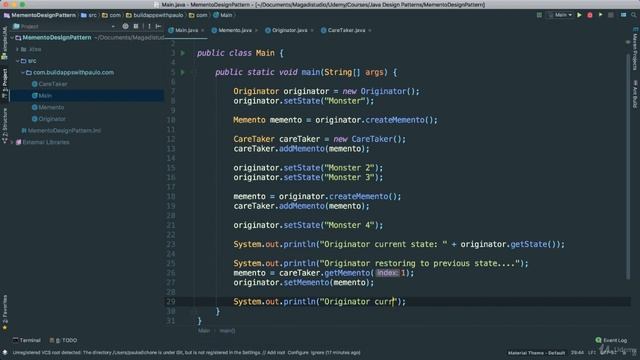Select CareTaker class in project tree
640x360 pixels.
coord(49,84)
